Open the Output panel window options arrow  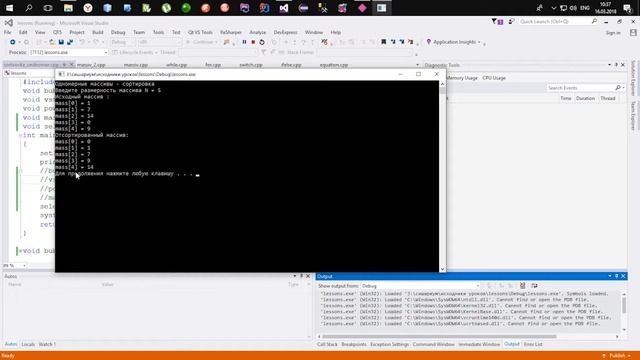click(x=610, y=276)
